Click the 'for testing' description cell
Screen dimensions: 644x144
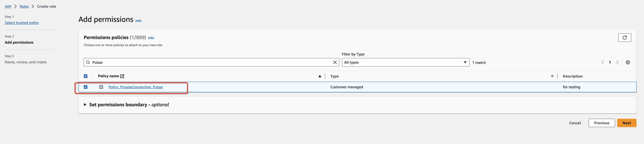pyautogui.click(x=571, y=87)
